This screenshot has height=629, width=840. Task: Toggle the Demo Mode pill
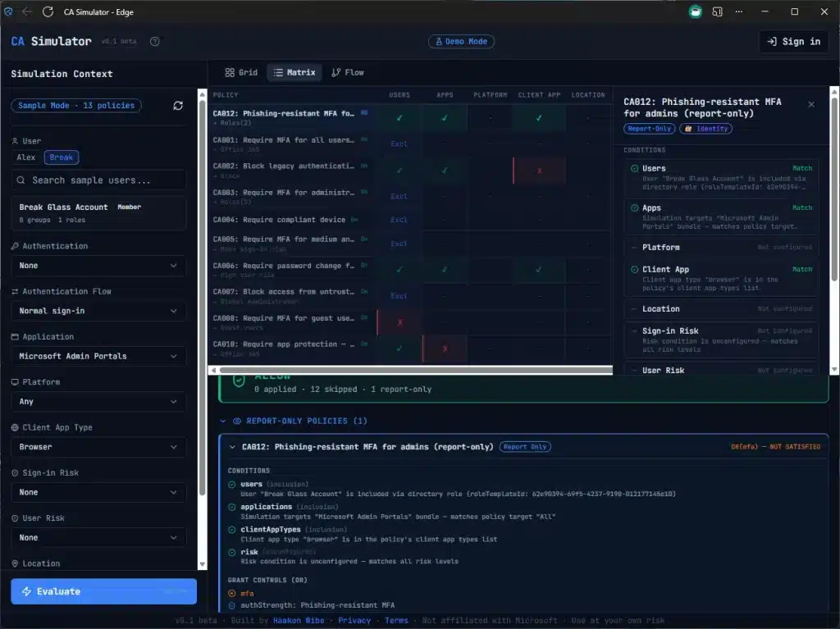pos(461,42)
